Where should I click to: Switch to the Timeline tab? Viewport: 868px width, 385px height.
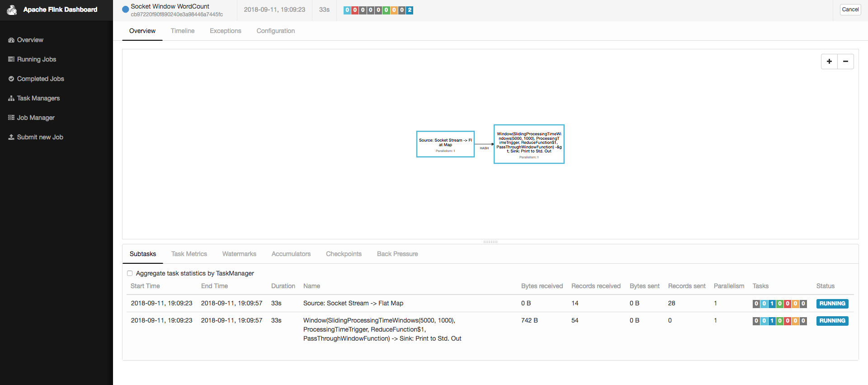click(x=183, y=31)
